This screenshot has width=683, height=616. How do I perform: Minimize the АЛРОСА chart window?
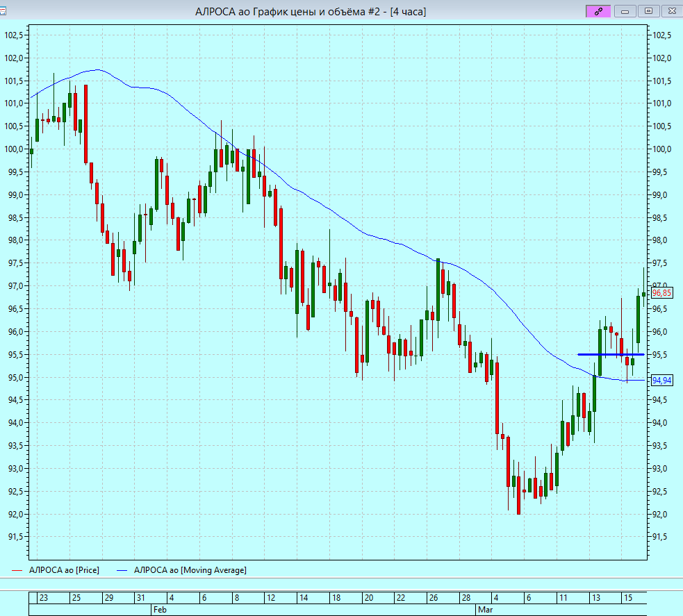click(x=625, y=11)
